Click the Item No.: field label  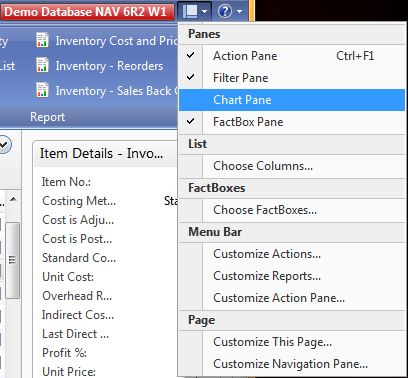click(66, 182)
